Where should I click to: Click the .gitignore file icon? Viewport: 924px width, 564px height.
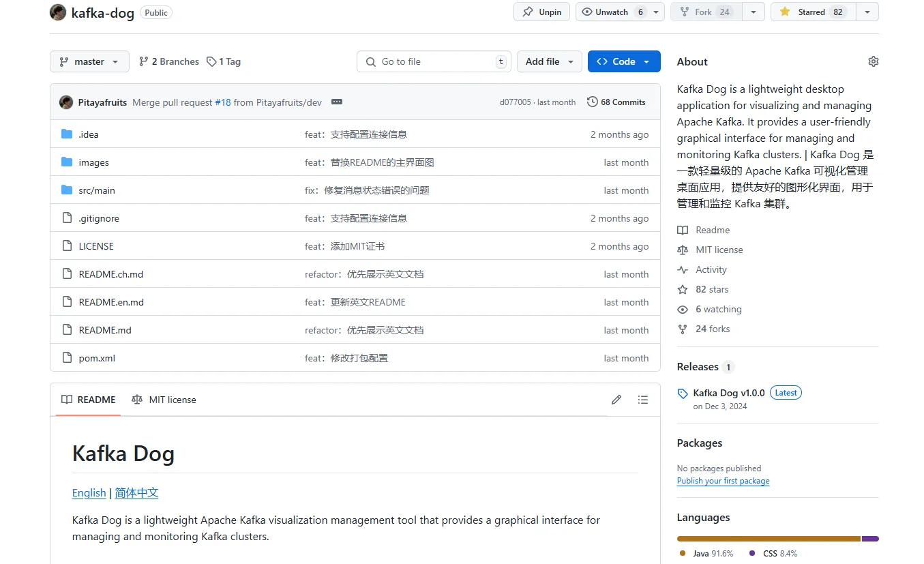[x=67, y=218]
